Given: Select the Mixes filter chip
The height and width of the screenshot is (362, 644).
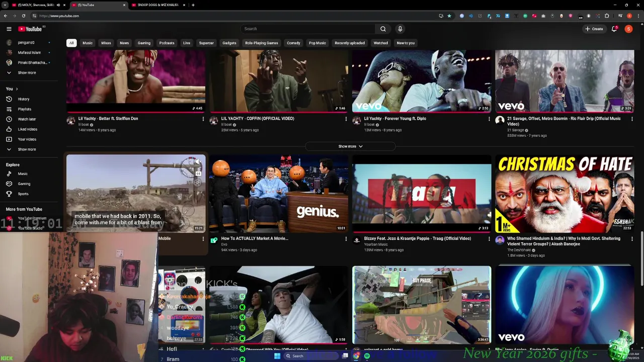Looking at the screenshot, I should [106, 43].
